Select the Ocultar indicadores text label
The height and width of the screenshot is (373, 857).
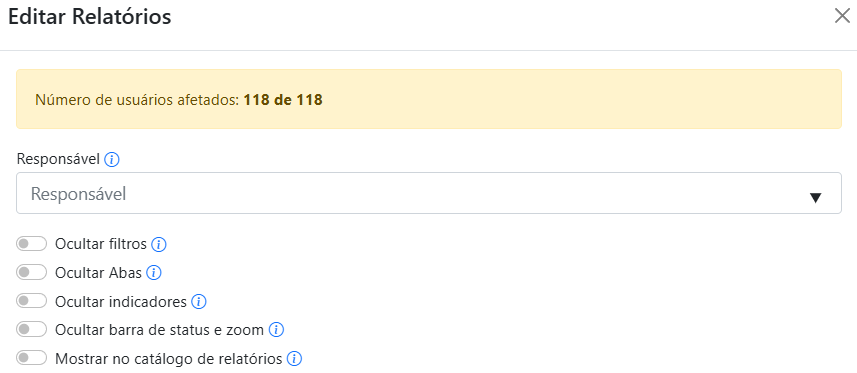[121, 301]
